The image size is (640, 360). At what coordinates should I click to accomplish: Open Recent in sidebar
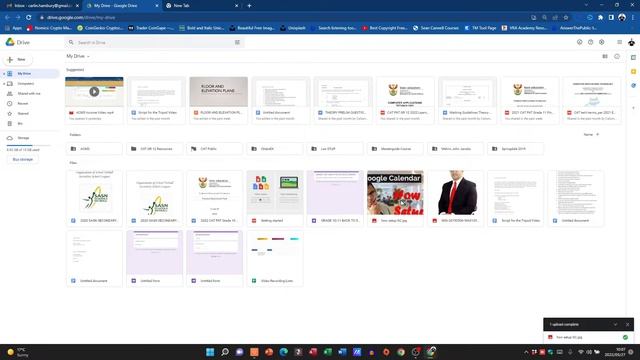pyautogui.click(x=30, y=104)
